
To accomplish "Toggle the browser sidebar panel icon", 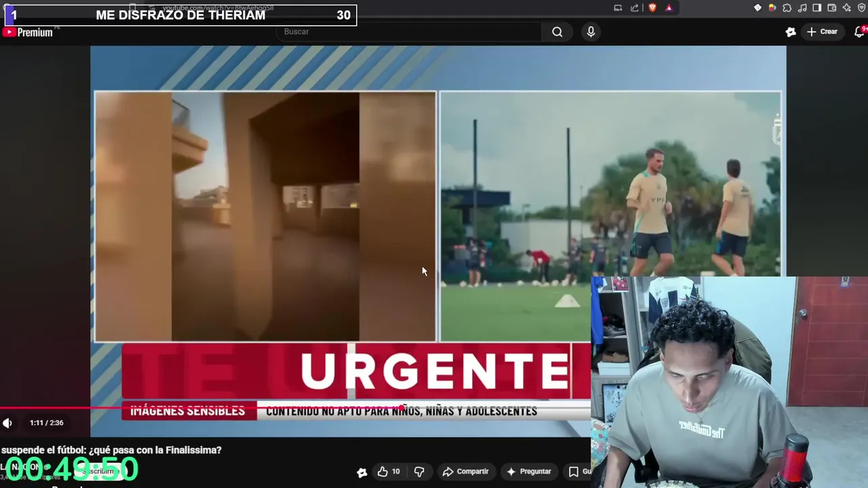I will [817, 8].
